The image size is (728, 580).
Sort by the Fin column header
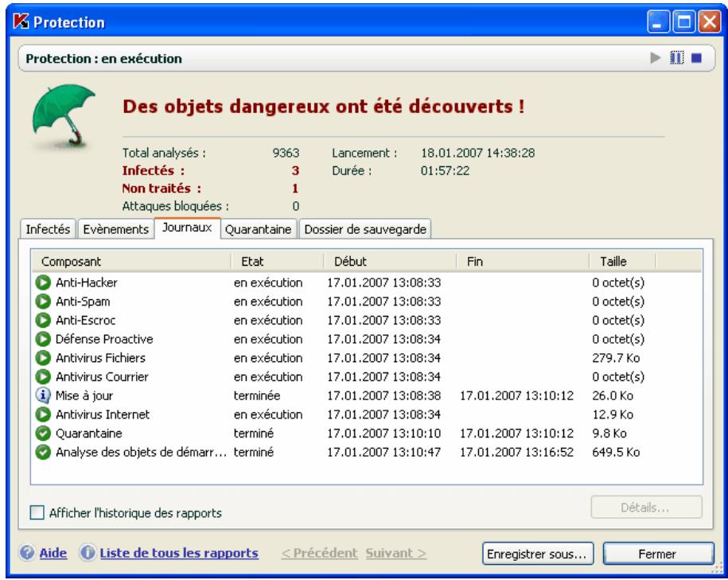(x=523, y=262)
